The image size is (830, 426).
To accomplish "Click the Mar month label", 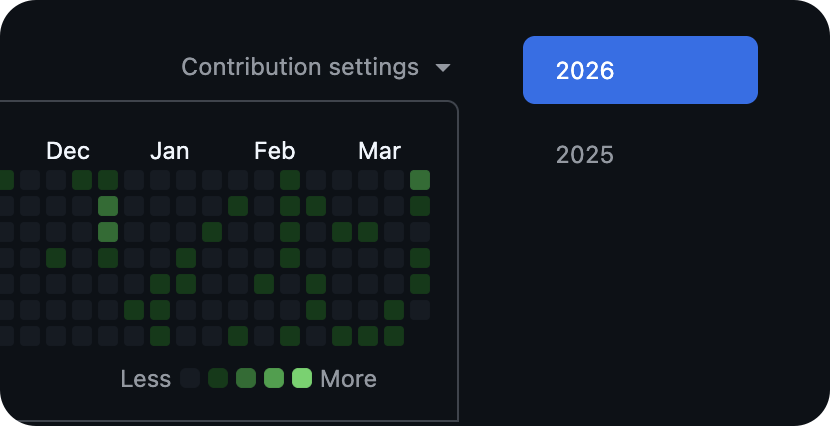I will 380,151.
